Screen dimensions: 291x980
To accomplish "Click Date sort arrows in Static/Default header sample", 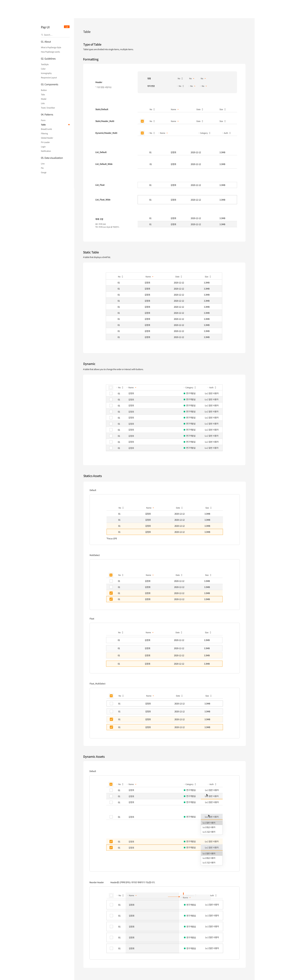I will pos(202,109).
